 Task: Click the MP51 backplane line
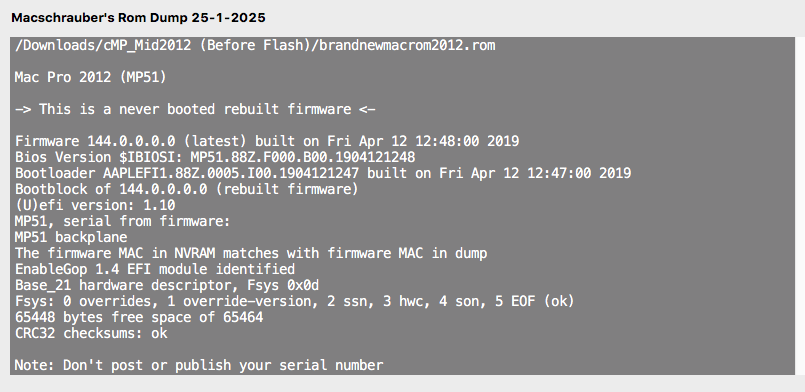click(71, 237)
